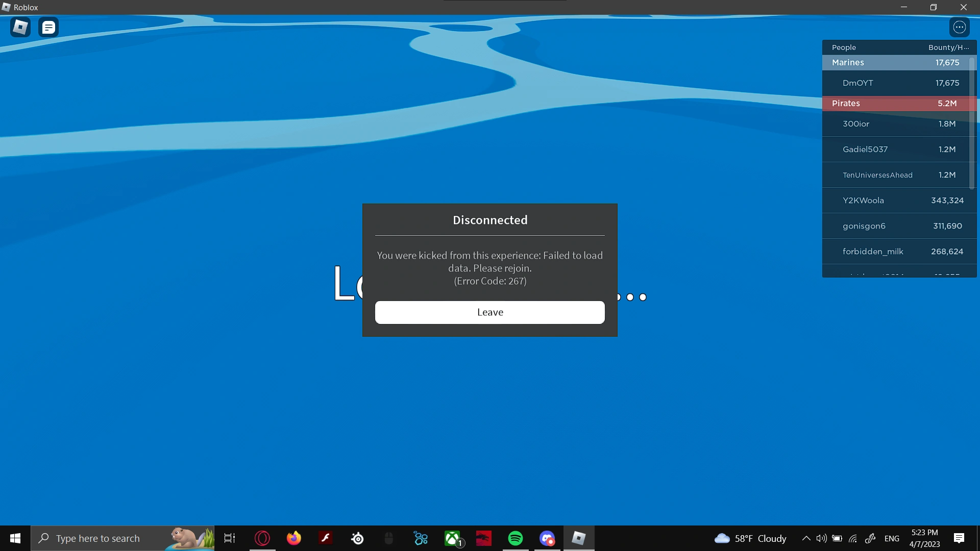Viewport: 980px width, 551px height.
Task: Open Opera browser from taskbar
Action: tap(262, 538)
